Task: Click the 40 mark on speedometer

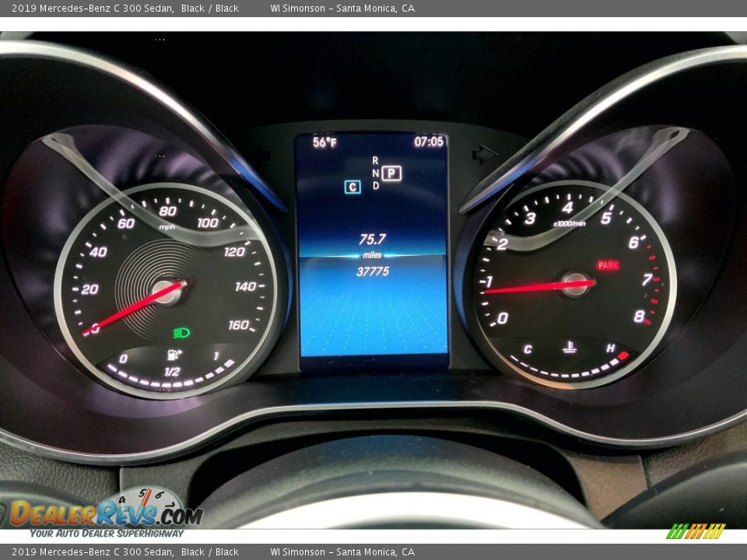Action: (98, 252)
